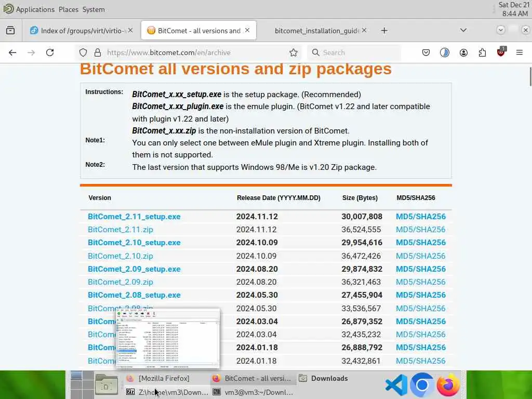Download BitComet_2.11.zip
This screenshot has height=399, width=532.
tap(121, 230)
